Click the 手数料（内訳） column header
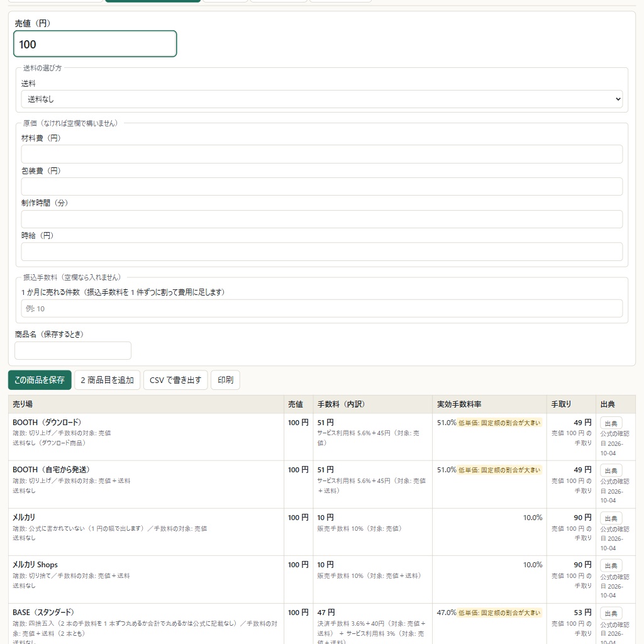The height and width of the screenshot is (644, 644). tap(372, 404)
